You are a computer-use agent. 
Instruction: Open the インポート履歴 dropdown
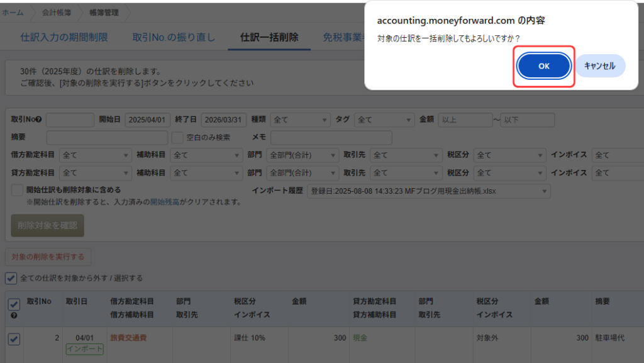point(428,190)
